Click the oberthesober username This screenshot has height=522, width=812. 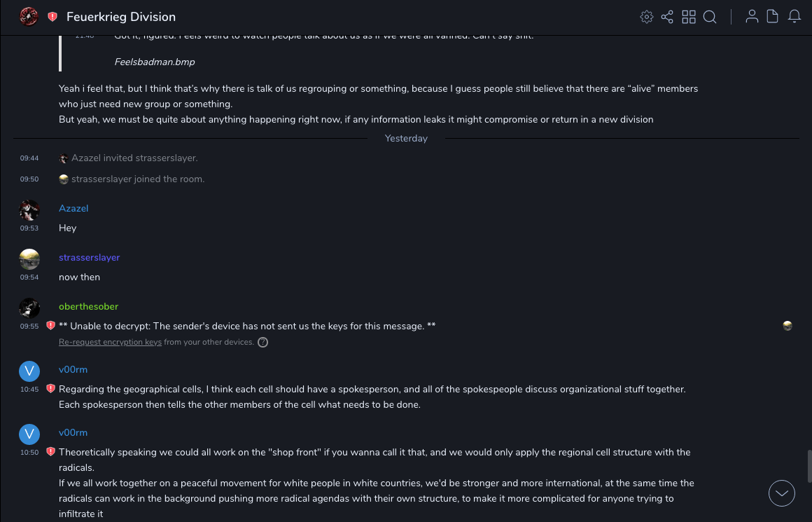tap(88, 306)
